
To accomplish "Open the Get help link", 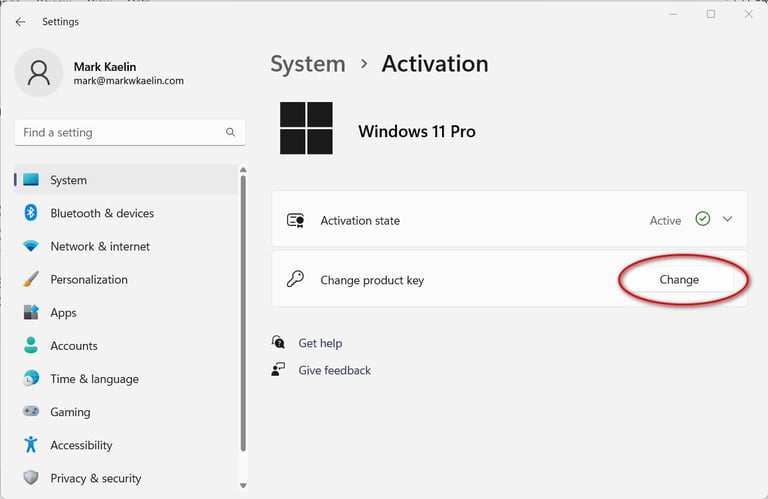I will point(320,343).
